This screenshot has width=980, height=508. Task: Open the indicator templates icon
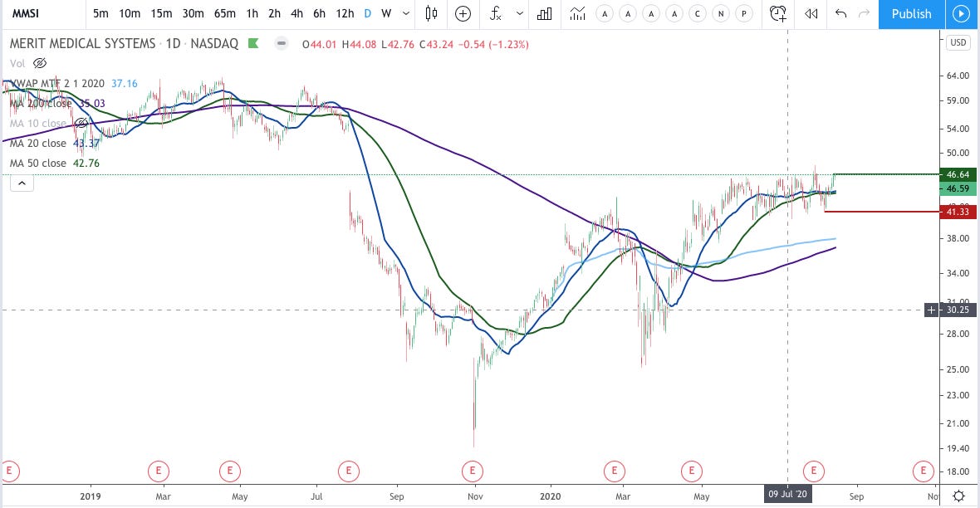coord(577,14)
